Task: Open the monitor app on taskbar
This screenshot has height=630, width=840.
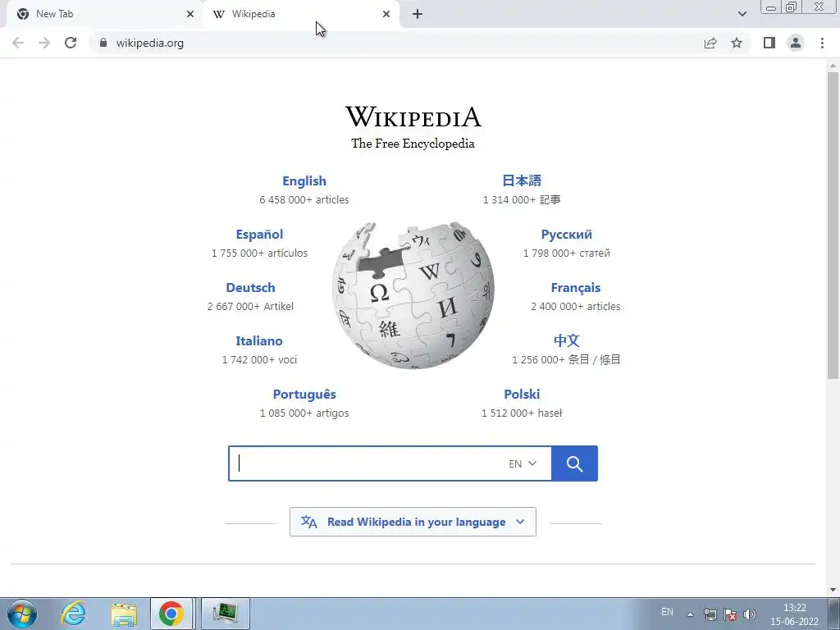Action: 225,614
